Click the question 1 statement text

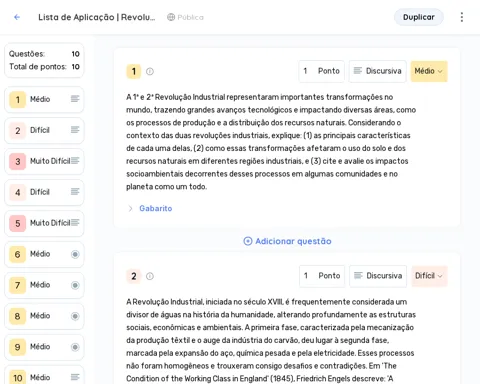[x=271, y=142]
